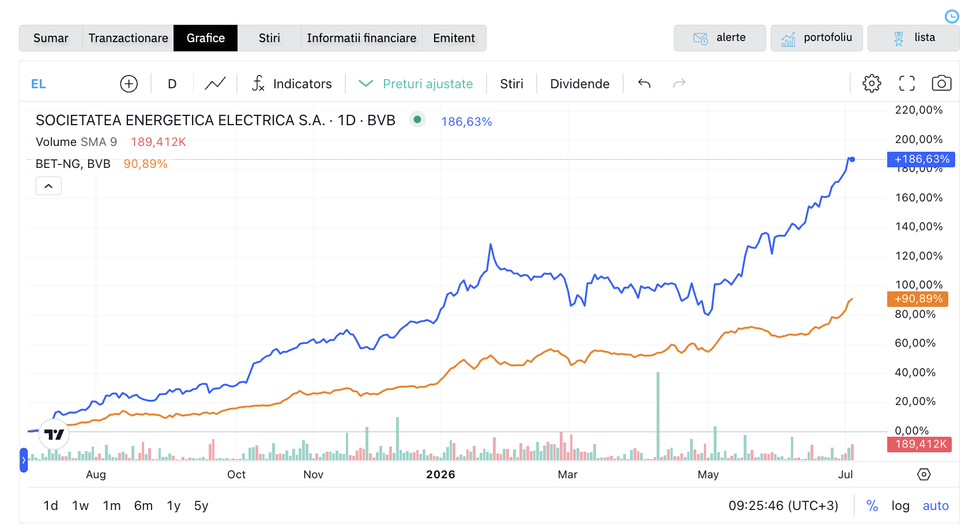
Task: Add a compare symbol with plus icon
Action: tap(129, 84)
